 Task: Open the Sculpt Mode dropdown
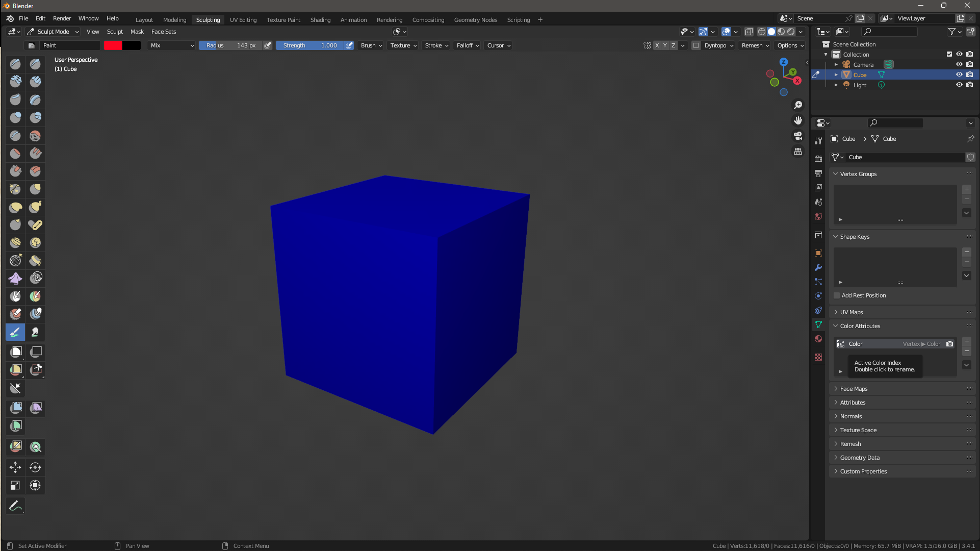[x=53, y=32]
